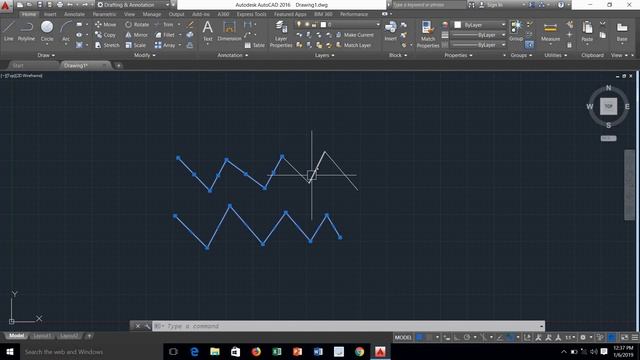Click the Insert block icon

[x=390, y=31]
